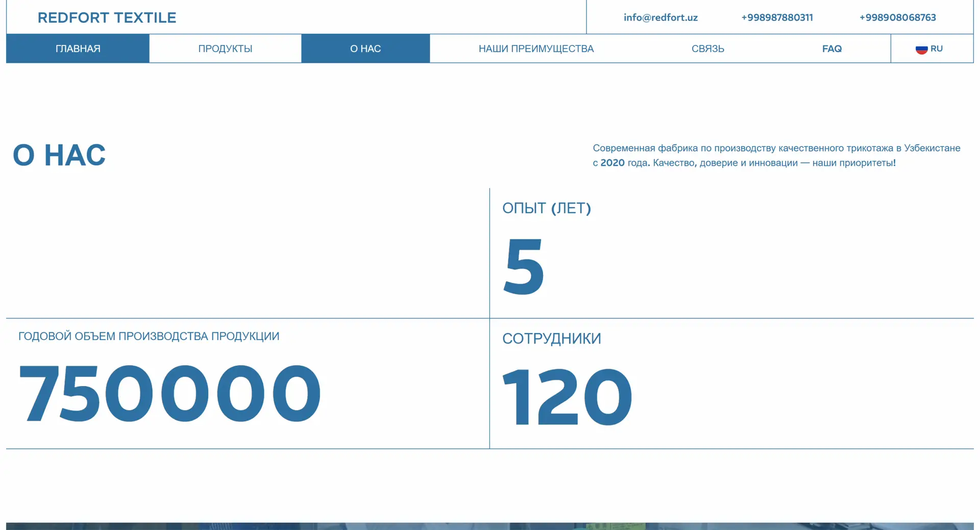Click the ОПЫТ (ЛЕТ) label
Viewport: 980px width, 530px height.
[546, 208]
